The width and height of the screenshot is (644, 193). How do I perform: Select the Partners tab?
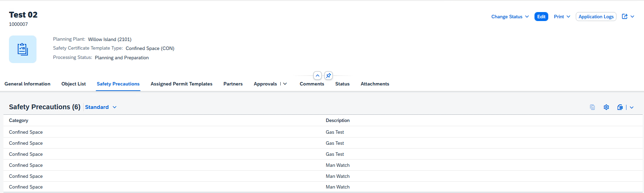(233, 84)
